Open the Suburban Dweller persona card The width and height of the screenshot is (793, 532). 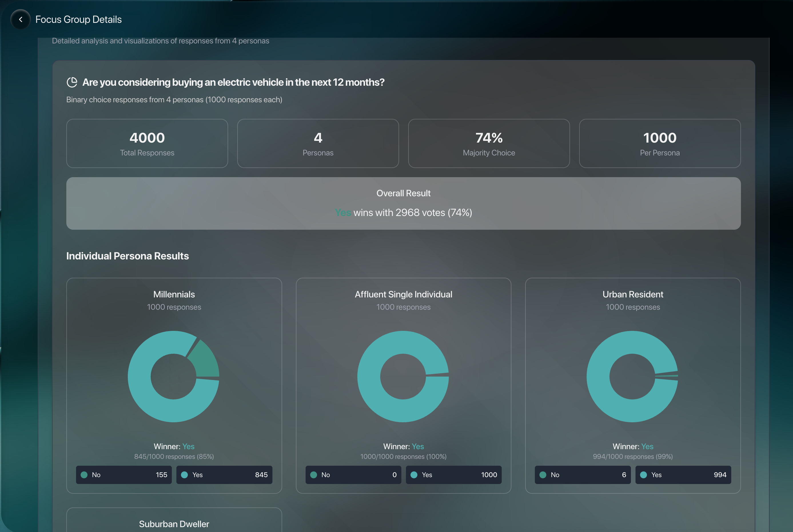(x=174, y=523)
